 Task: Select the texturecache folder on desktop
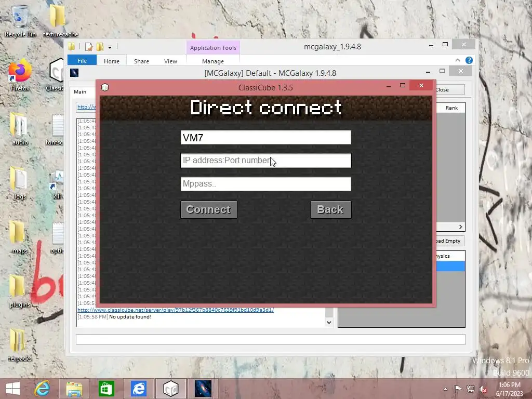pyautogui.click(x=60, y=21)
